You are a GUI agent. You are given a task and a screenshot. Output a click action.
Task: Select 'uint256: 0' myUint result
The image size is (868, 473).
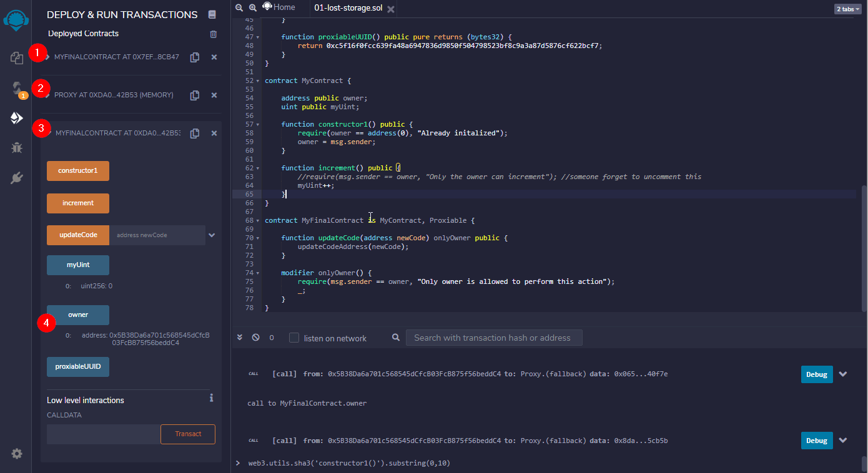coord(96,286)
